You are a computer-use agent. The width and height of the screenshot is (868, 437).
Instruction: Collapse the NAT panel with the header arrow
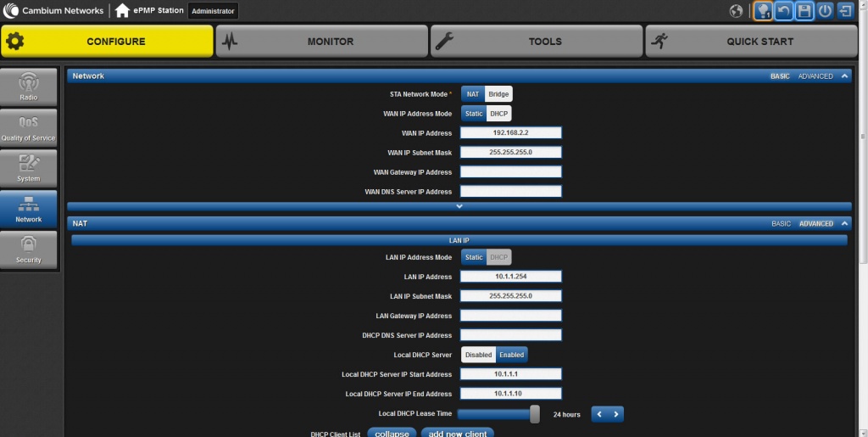pos(844,224)
